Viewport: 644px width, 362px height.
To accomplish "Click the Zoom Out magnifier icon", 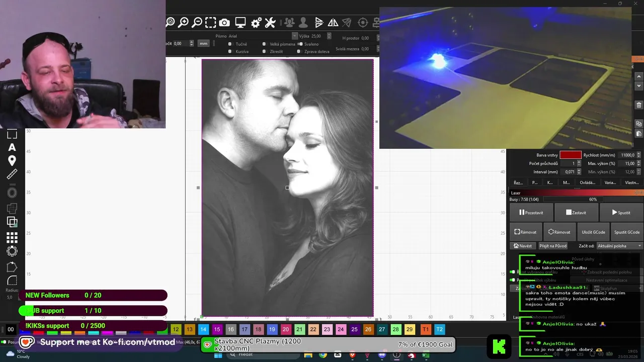I will pyautogui.click(x=197, y=22).
